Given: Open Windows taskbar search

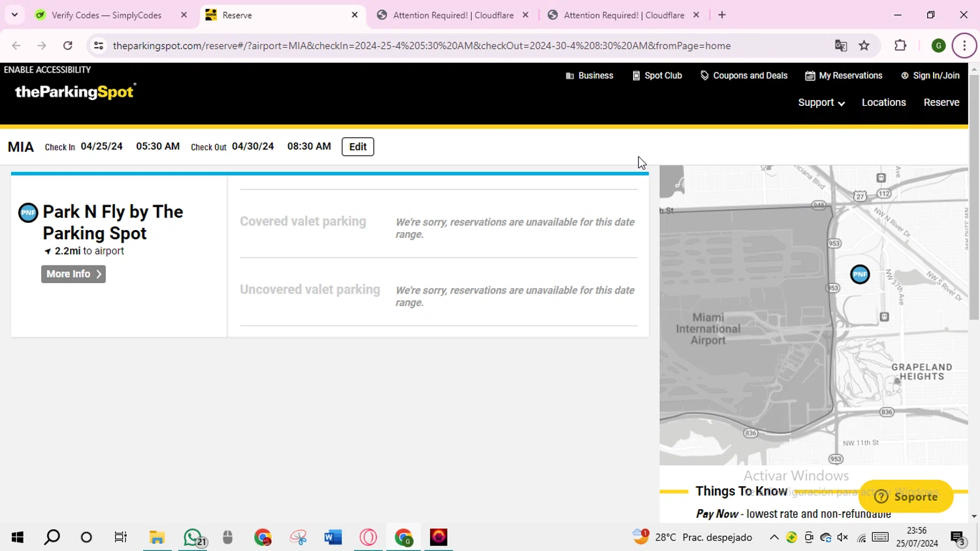Looking at the screenshot, I should pos(52,537).
